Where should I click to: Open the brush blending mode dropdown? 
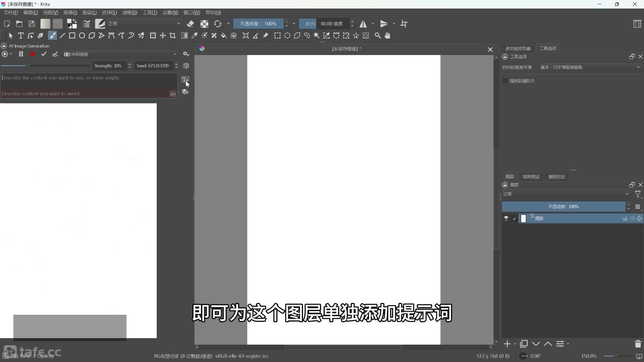[144, 24]
